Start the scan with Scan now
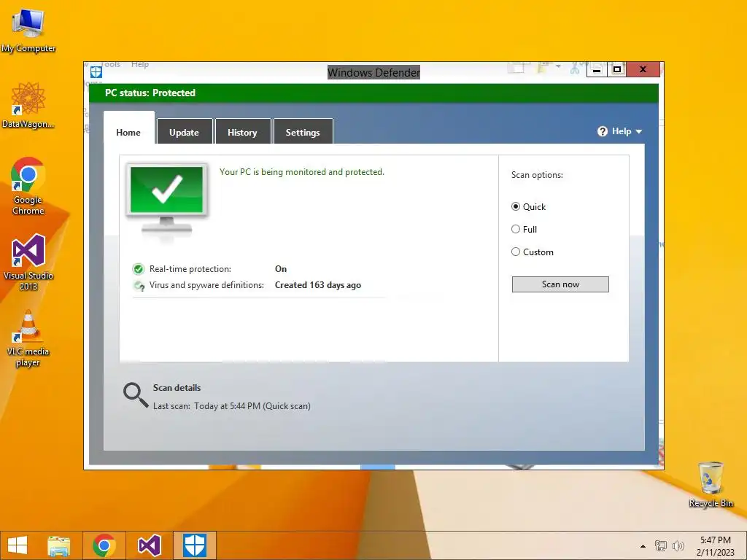747x560 pixels. click(x=560, y=284)
